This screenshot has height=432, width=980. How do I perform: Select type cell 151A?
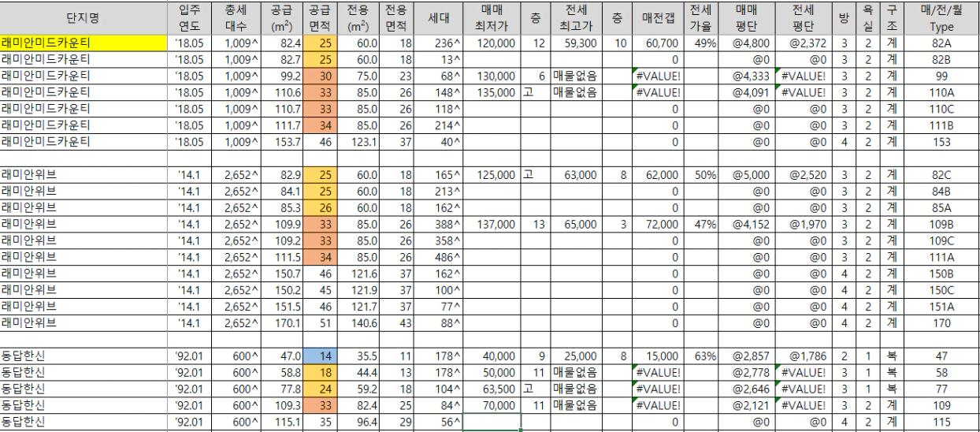pyautogui.click(x=941, y=307)
